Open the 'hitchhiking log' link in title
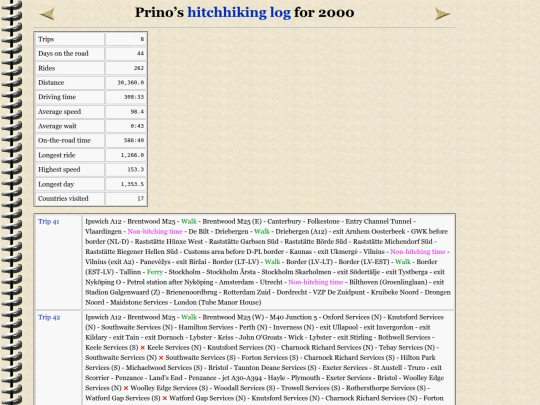540x405 pixels. [239, 13]
